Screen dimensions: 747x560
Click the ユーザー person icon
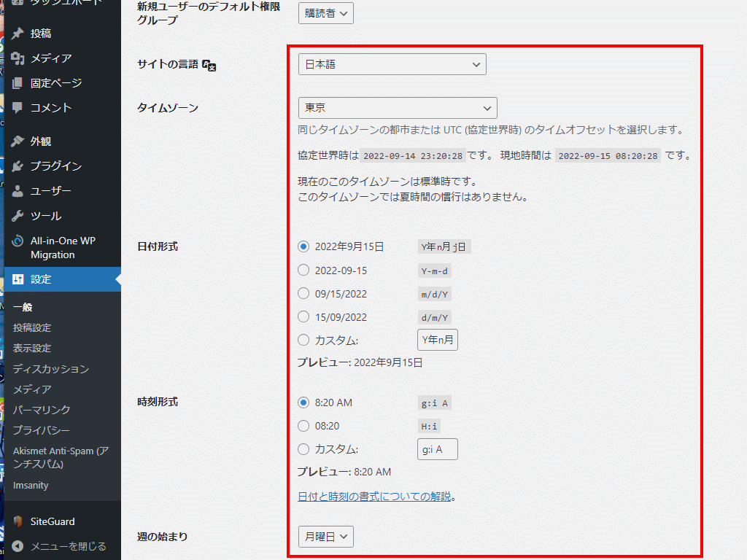[18, 191]
